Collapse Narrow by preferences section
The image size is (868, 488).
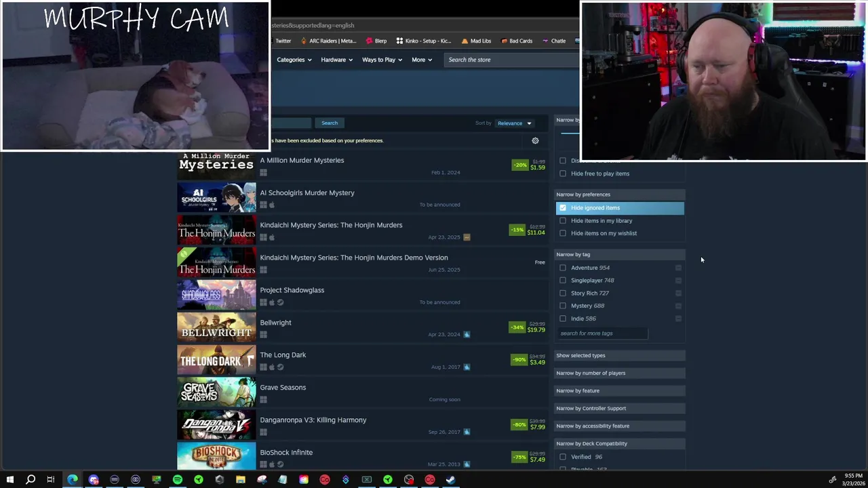620,195
